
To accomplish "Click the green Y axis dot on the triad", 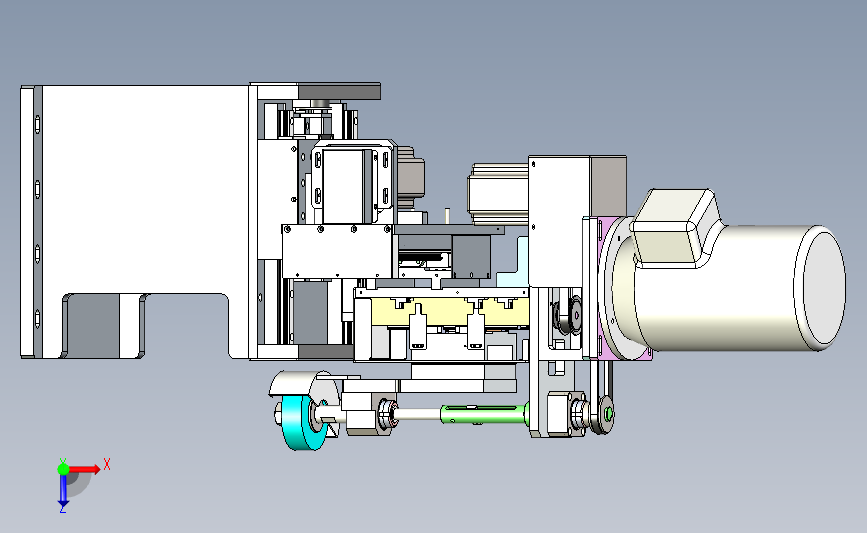I will [x=63, y=469].
